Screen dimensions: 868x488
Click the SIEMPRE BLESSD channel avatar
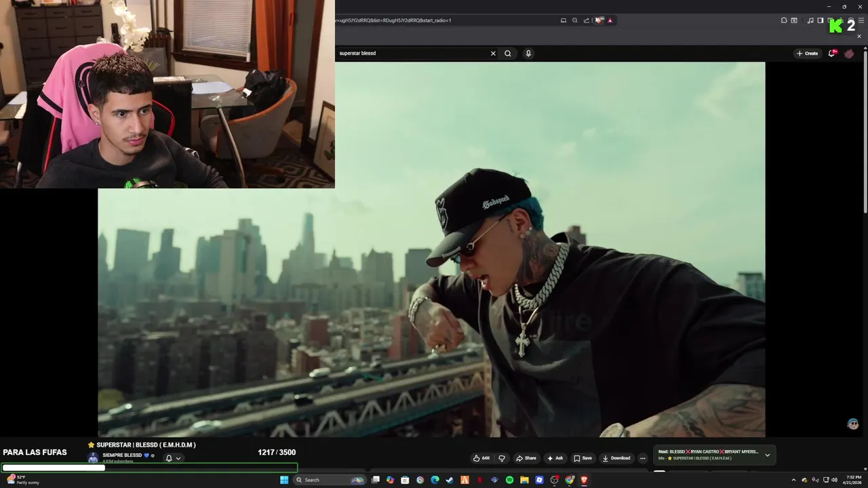pos(93,457)
